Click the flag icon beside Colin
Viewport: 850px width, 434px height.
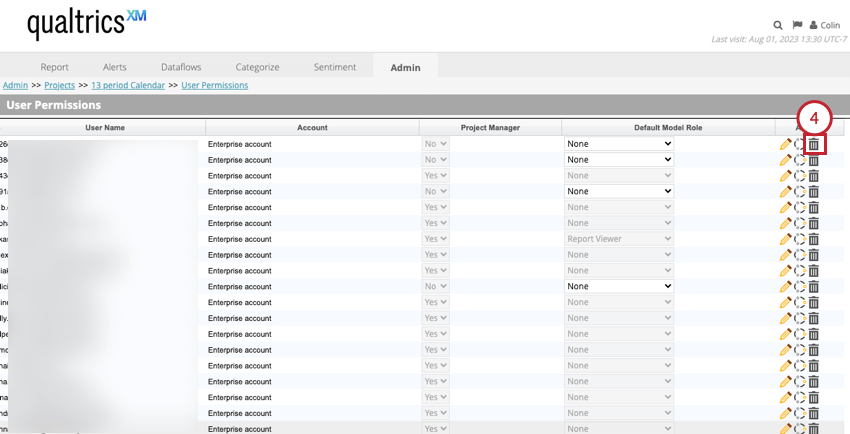[797, 25]
